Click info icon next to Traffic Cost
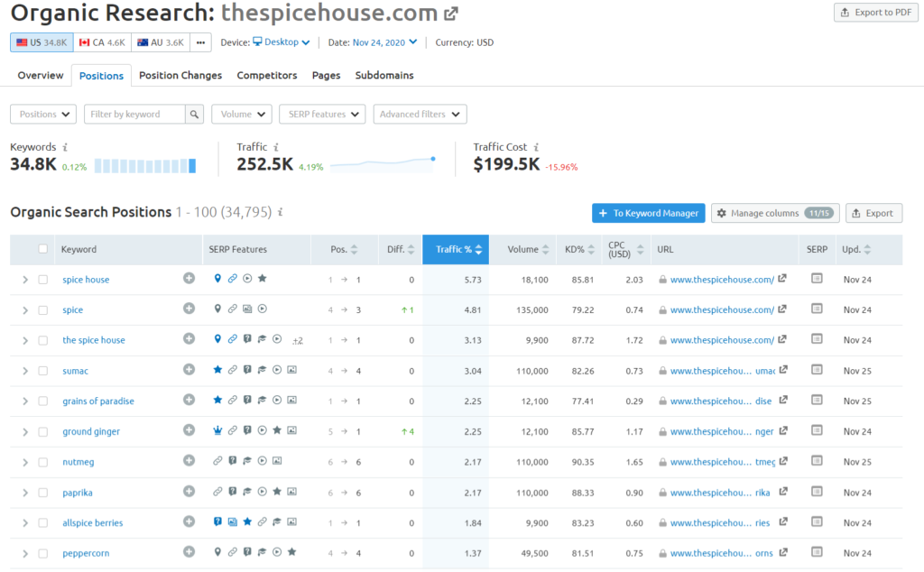Viewport: 924px width, 572px height. point(536,147)
